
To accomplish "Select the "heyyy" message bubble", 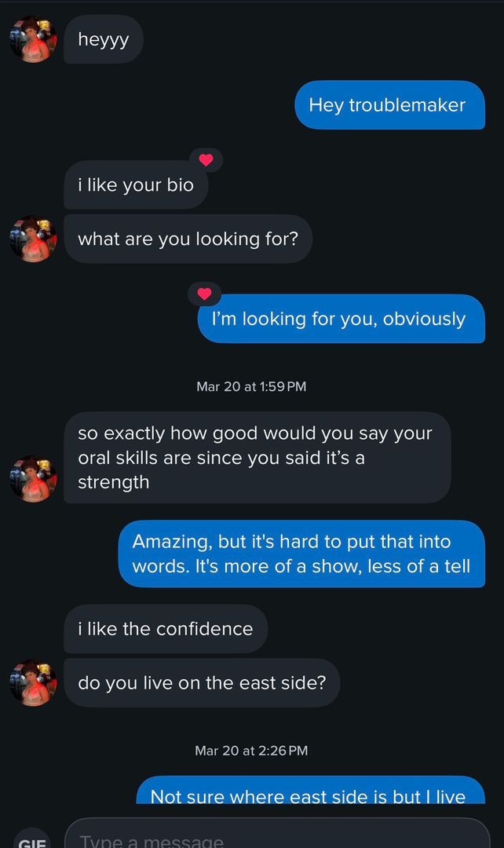I will tap(103, 39).
